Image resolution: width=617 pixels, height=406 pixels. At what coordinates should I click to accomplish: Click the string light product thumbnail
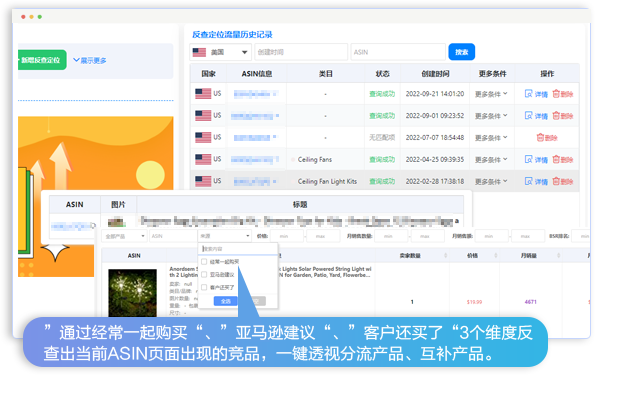135,298
